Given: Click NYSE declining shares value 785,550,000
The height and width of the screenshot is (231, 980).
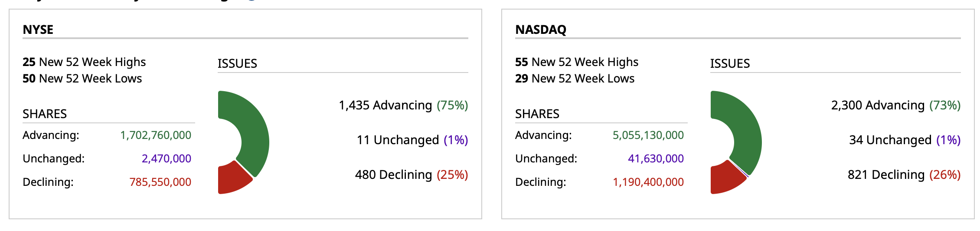Looking at the screenshot, I should tap(160, 182).
